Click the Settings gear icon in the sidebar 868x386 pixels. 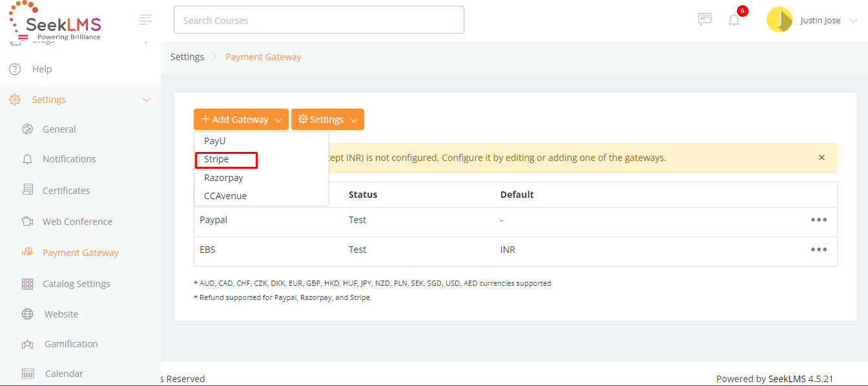click(15, 100)
